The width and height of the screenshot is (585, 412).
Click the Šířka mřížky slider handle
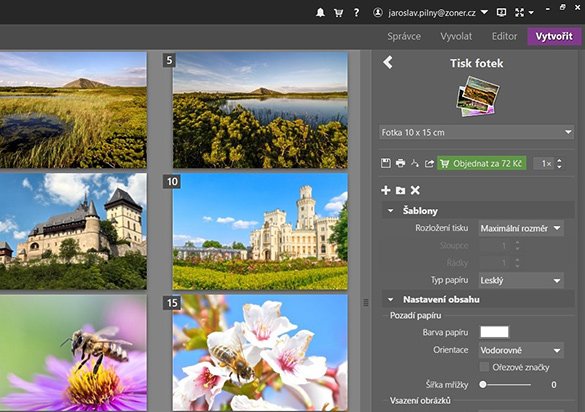coord(483,384)
